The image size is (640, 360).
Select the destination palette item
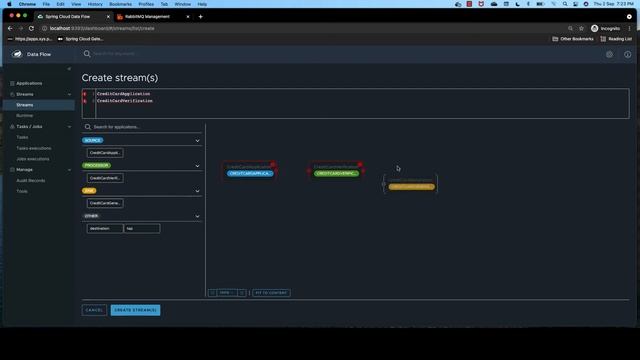click(x=105, y=229)
